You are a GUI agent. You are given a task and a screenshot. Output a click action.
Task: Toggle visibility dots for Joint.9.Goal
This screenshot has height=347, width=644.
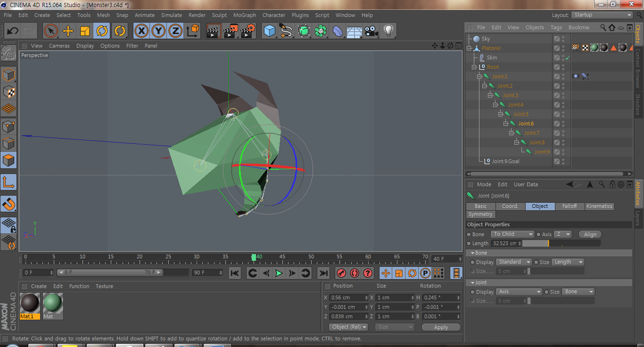563,161
